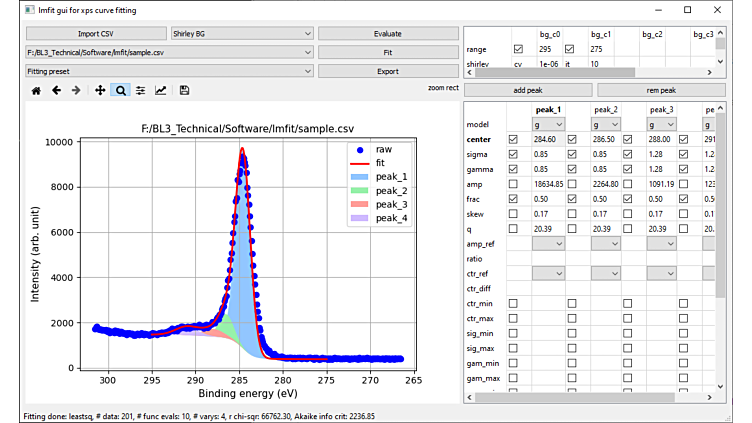Go forward to next plot view
Image resolution: width=752 pixels, height=423 pixels.
(76, 90)
